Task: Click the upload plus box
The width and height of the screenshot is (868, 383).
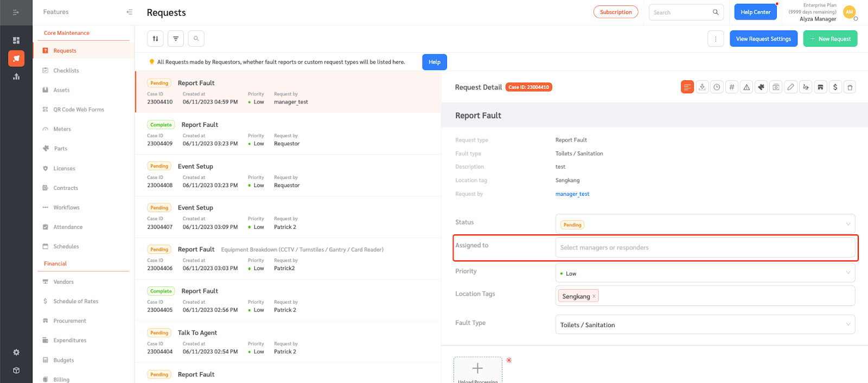Action: (x=477, y=370)
